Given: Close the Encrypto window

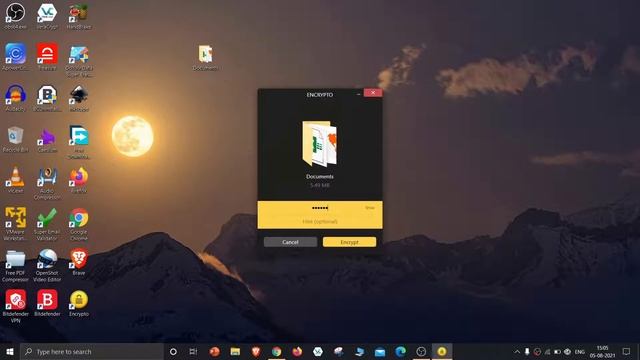Looking at the screenshot, I should (373, 93).
